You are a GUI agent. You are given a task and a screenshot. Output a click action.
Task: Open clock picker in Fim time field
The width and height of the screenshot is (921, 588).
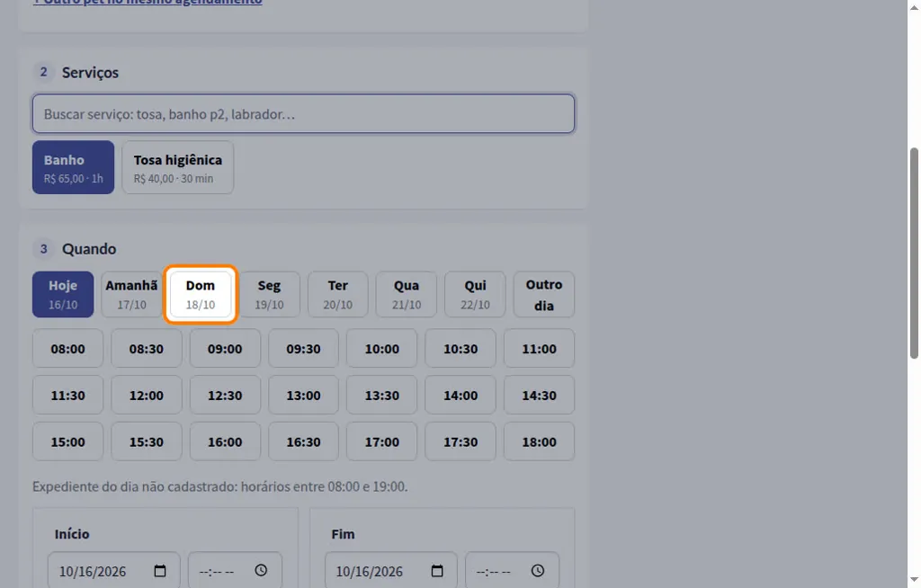tap(538, 570)
